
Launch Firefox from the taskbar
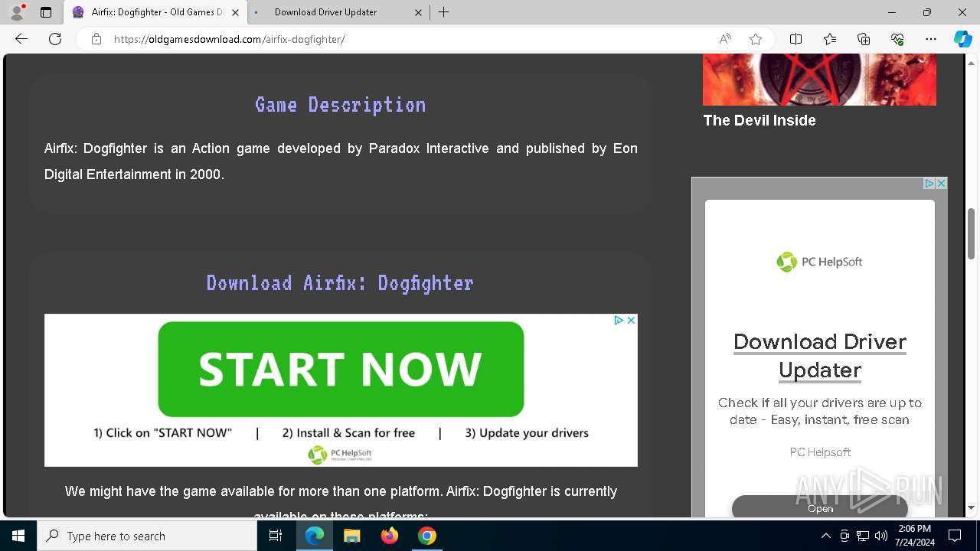(x=390, y=536)
